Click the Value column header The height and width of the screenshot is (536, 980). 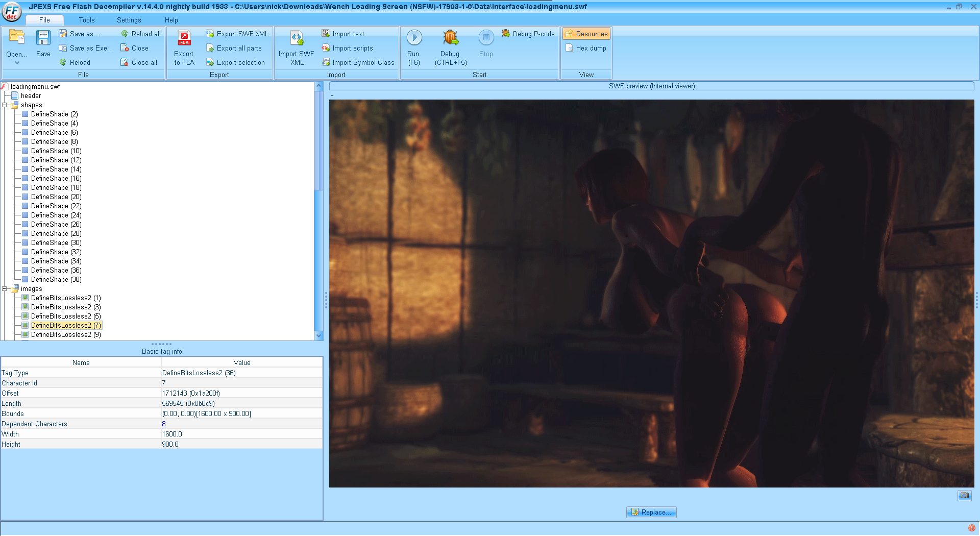(242, 362)
